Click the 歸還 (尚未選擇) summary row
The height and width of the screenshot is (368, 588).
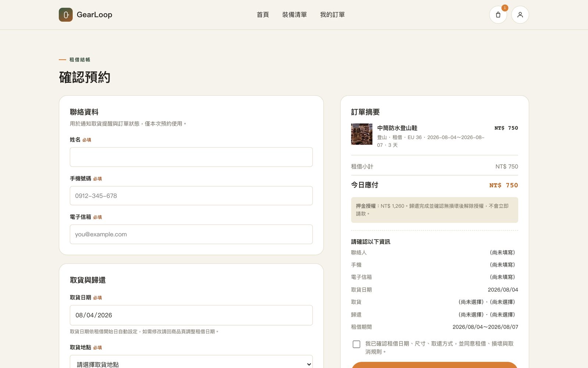pyautogui.click(x=434, y=315)
